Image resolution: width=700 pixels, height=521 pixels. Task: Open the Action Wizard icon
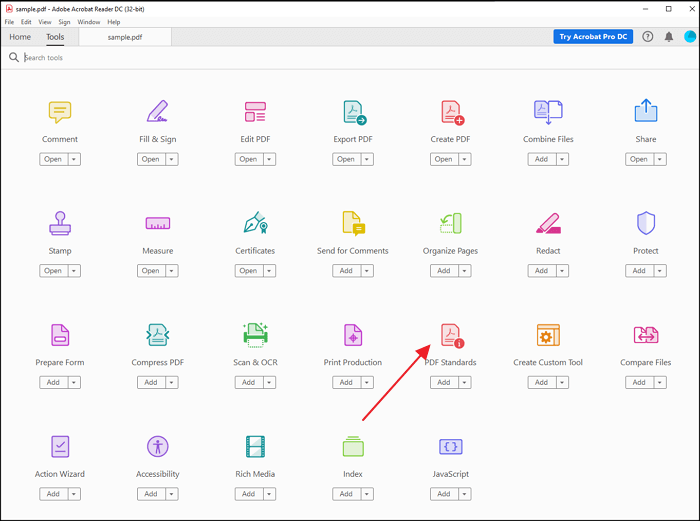click(60, 446)
